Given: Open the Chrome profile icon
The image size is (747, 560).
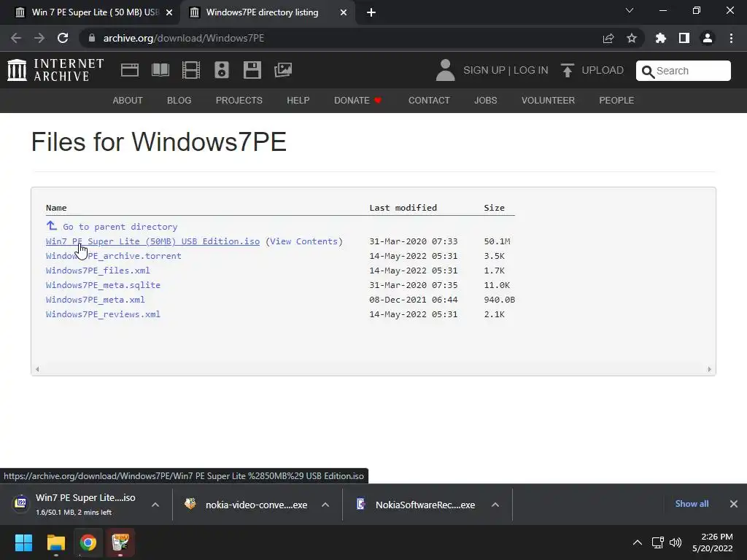Looking at the screenshot, I should [x=708, y=38].
